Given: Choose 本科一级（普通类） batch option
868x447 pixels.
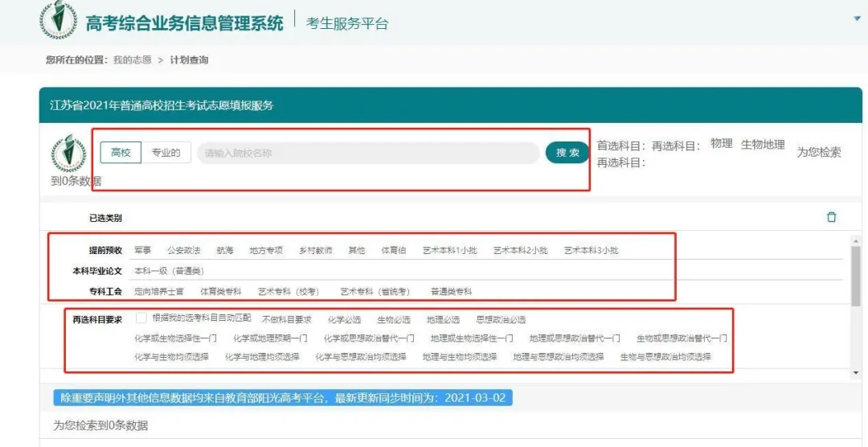Looking at the screenshot, I should 169,271.
